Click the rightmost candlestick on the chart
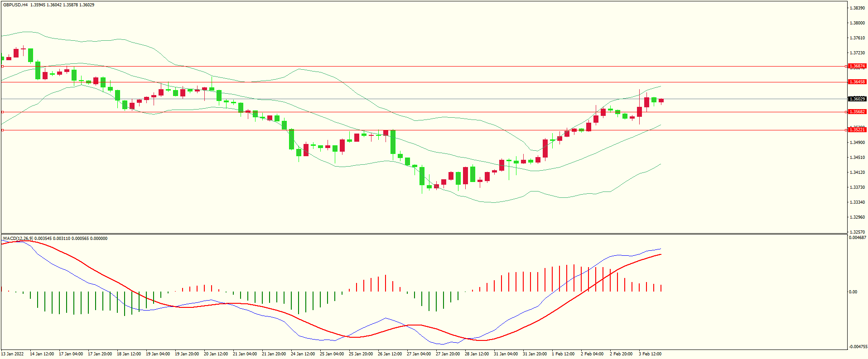The image size is (868, 359). [661, 101]
